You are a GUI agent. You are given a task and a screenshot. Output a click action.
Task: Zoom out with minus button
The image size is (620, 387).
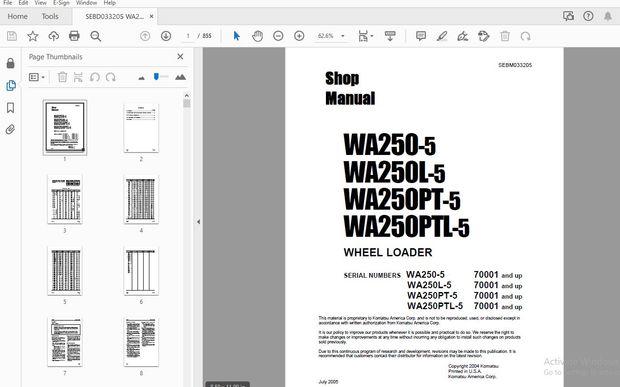click(278, 36)
